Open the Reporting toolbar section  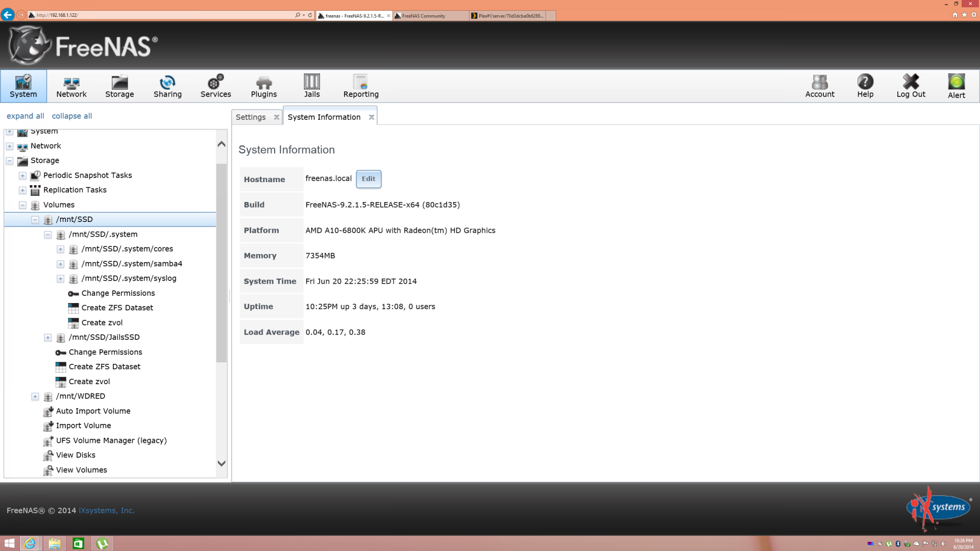(361, 86)
